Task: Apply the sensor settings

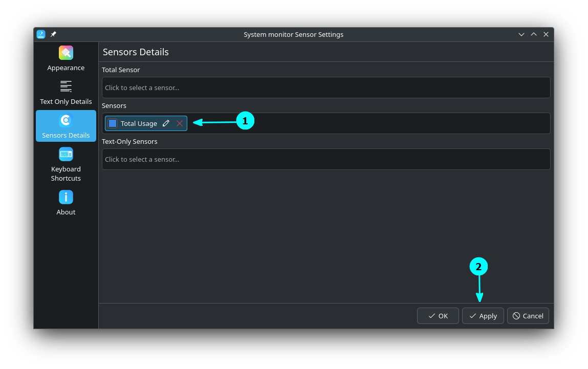Action: click(x=483, y=316)
